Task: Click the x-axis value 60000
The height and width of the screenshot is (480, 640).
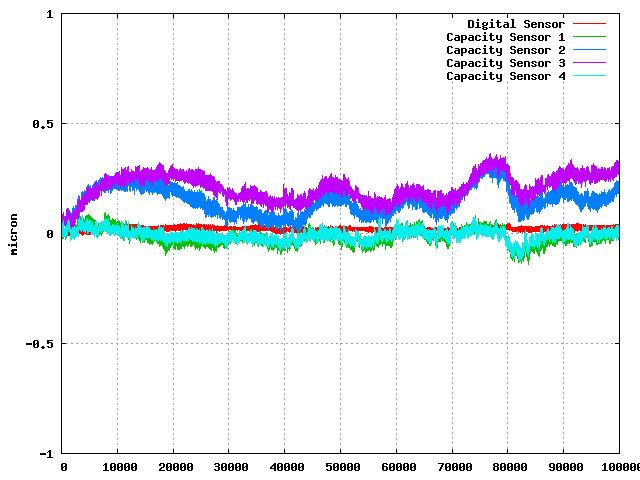Action: click(x=398, y=467)
